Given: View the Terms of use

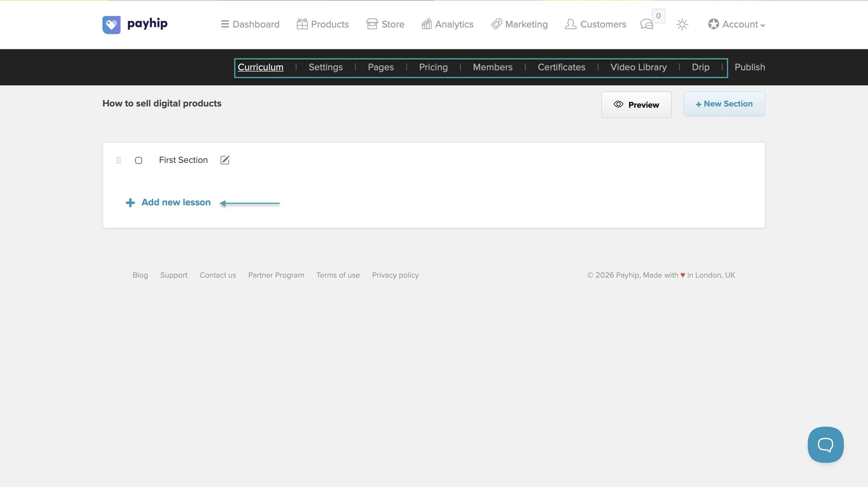Looking at the screenshot, I should coord(338,275).
